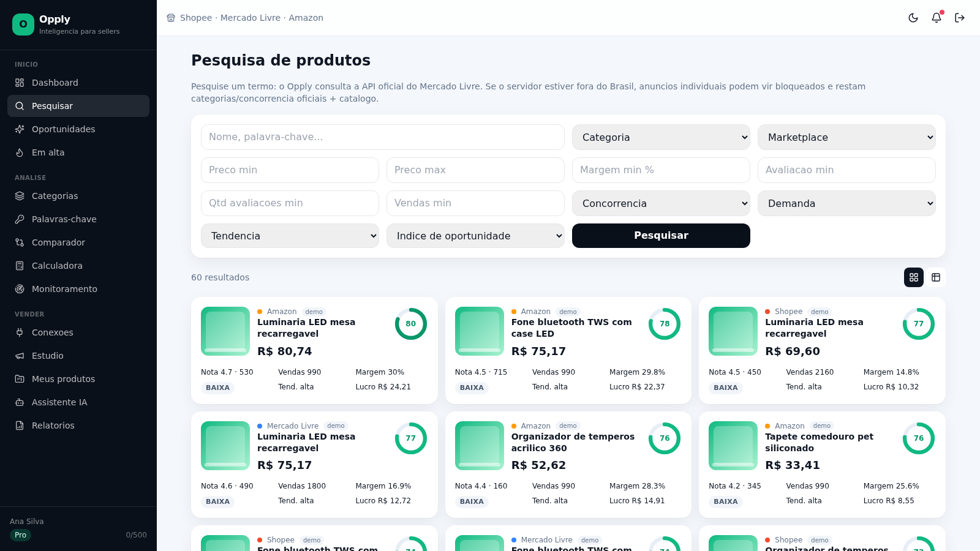Click the Meus produtos icon
This screenshot has width=980, height=551.
20,379
